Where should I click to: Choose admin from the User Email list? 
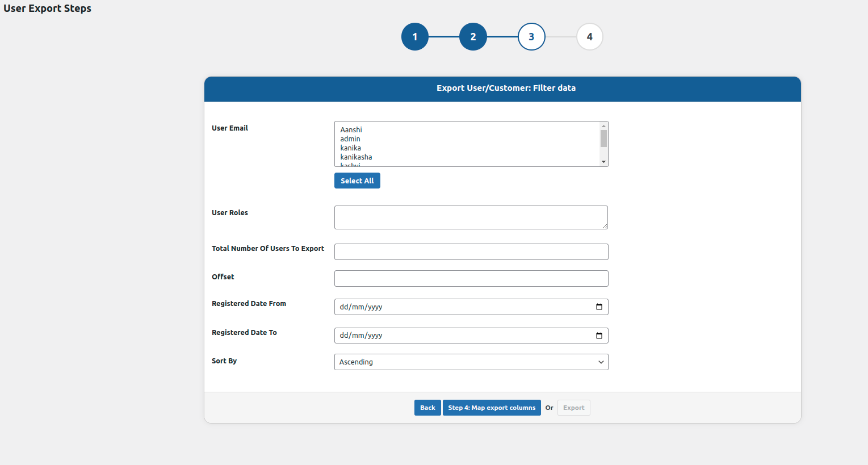(350, 139)
